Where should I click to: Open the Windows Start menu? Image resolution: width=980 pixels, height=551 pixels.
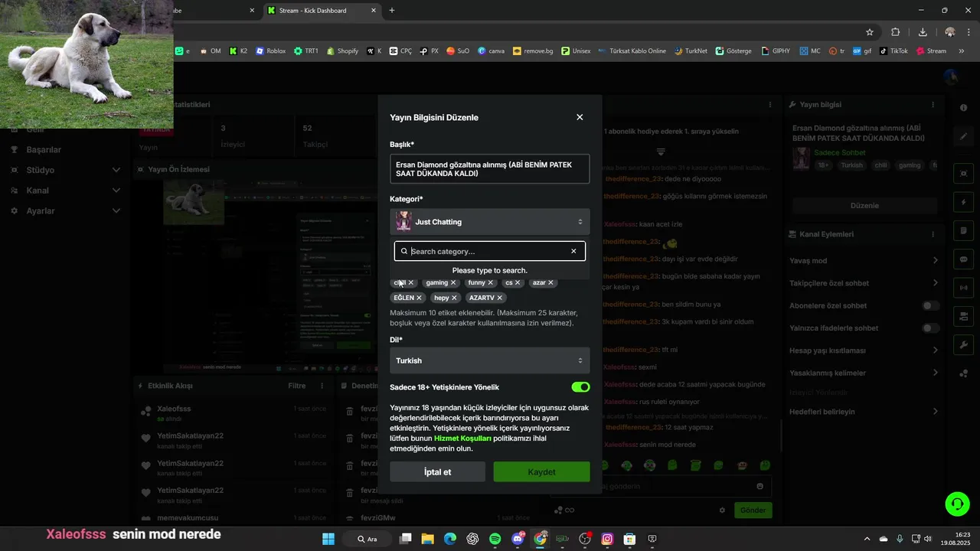[x=328, y=539]
